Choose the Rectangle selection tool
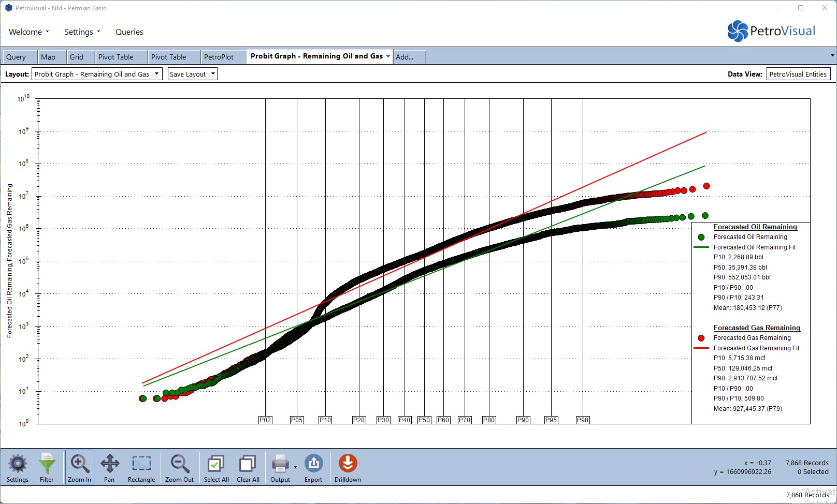This screenshot has width=837, height=504. click(x=141, y=467)
